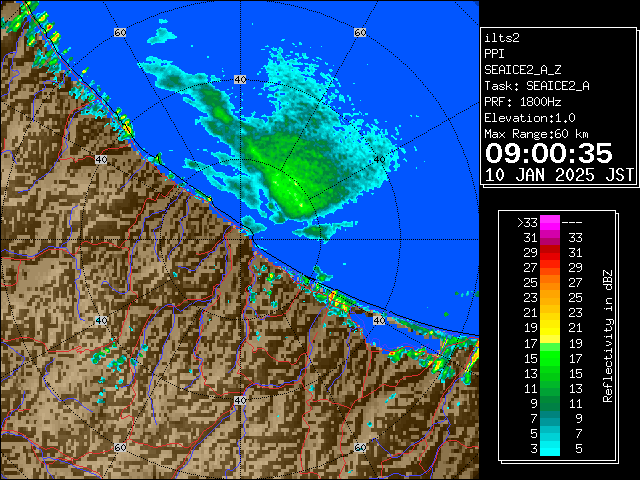
Task: Select the orange 25-27 dBZ legend band
Action: tap(550, 283)
